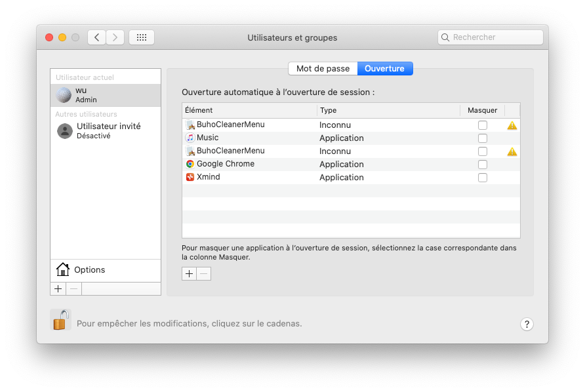The height and width of the screenshot is (392, 585).
Task: Sort by Type column header
Action: coord(388,110)
